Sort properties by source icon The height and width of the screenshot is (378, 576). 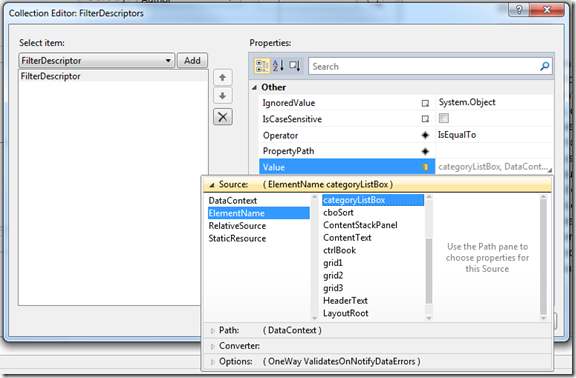[x=295, y=66]
